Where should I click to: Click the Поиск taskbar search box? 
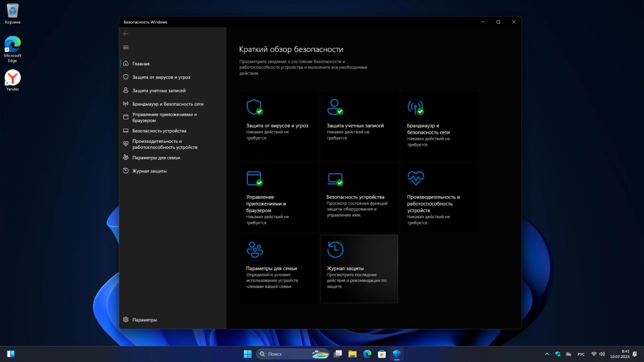[293, 354]
